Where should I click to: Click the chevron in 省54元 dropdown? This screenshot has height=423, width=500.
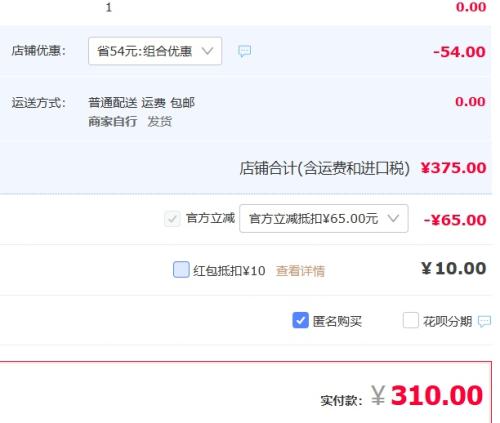pos(207,51)
